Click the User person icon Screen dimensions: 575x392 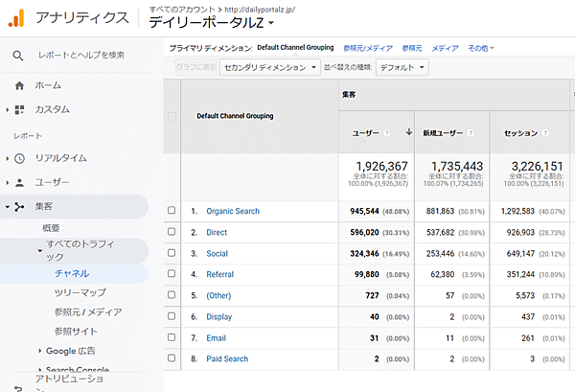click(19, 182)
